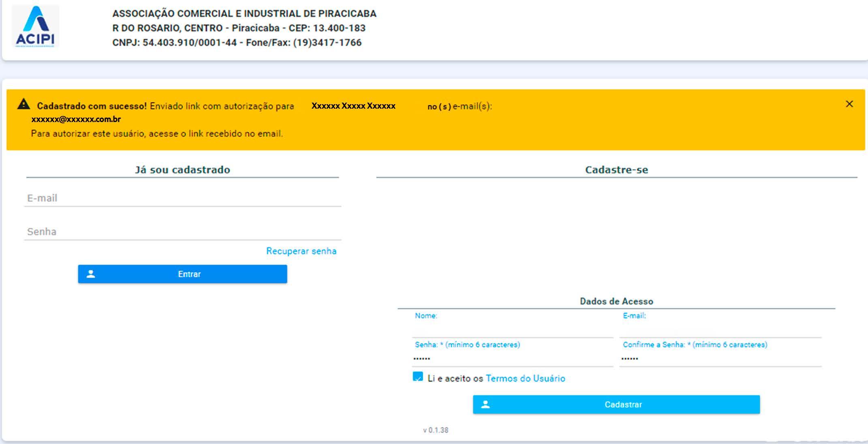
Task: Click the warning triangle icon in banner
Action: pos(24,105)
